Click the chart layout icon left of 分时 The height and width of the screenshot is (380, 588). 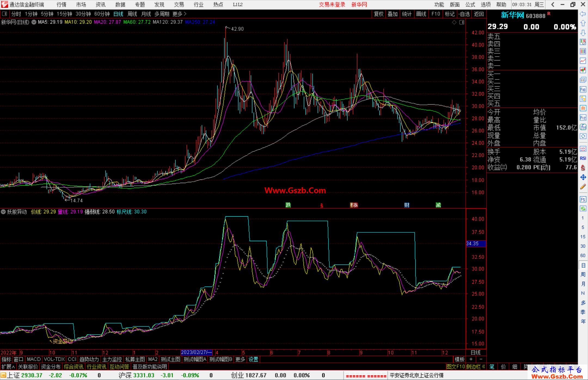[5, 14]
